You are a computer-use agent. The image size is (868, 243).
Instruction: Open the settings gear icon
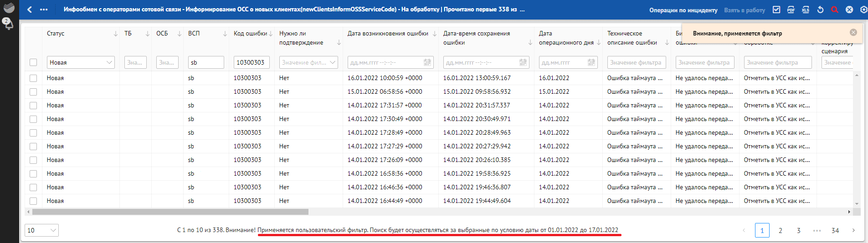[x=863, y=10]
